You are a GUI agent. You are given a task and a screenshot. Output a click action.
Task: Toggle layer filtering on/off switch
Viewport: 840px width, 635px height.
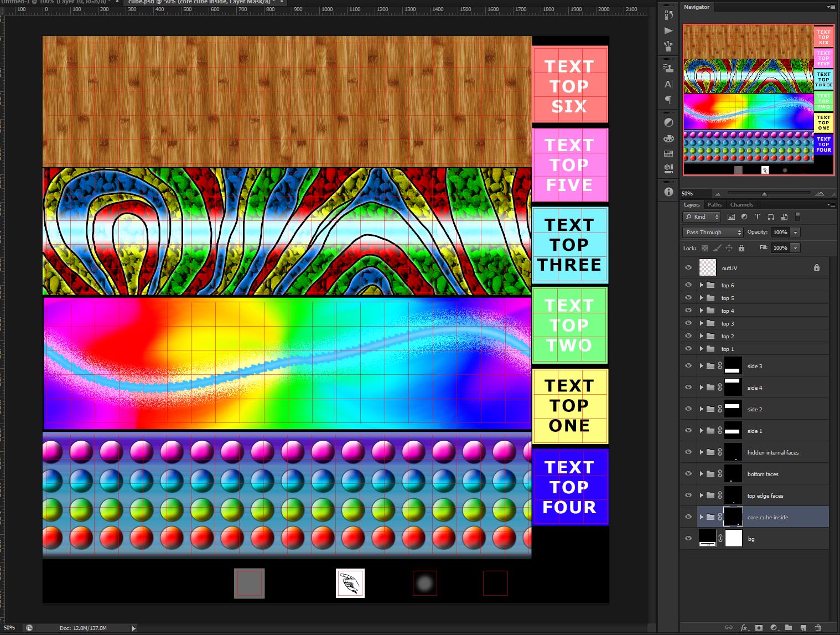tap(797, 217)
